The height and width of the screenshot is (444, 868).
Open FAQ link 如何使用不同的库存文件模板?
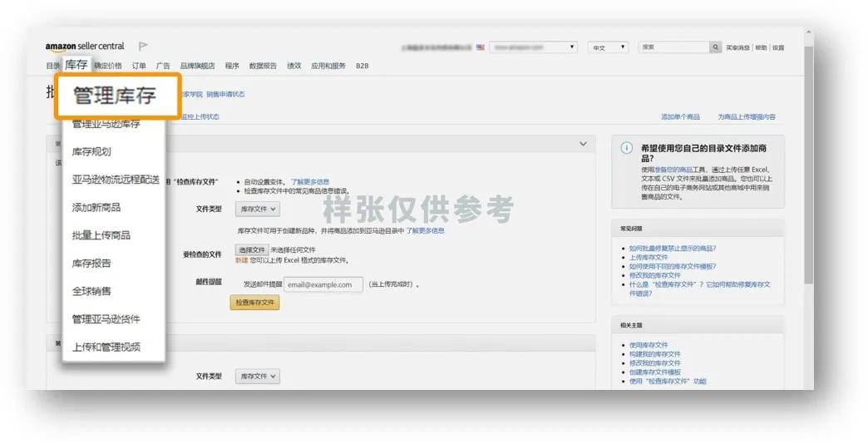click(x=672, y=266)
